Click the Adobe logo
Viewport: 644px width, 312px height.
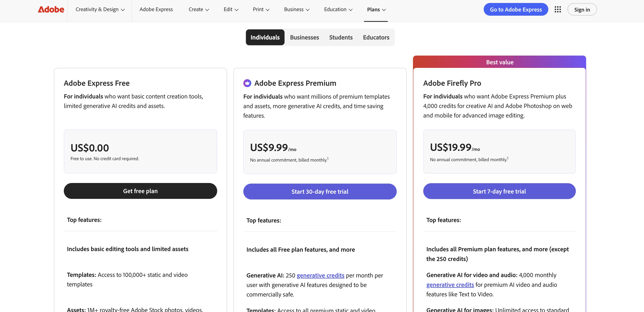point(51,9)
